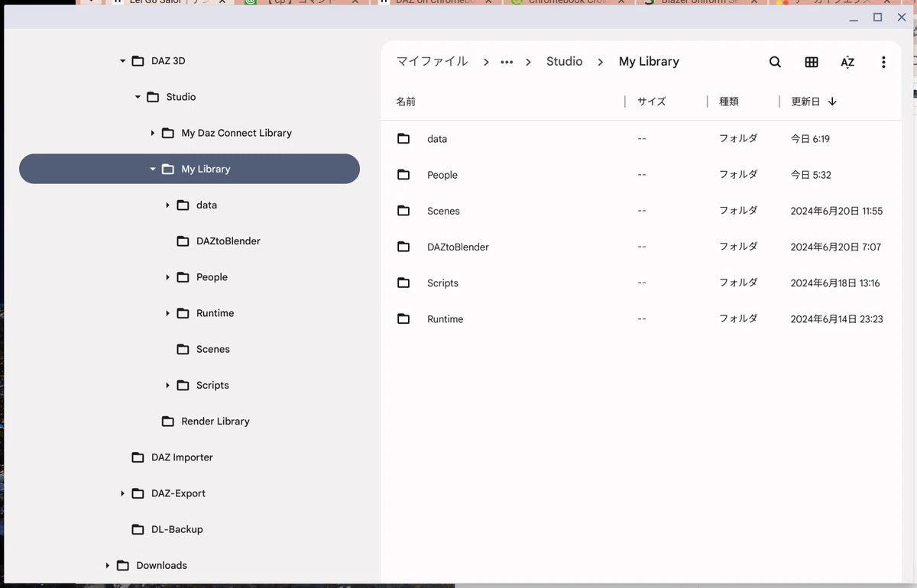Expand the DAZ-Export folder in tree
The width and height of the screenshot is (917, 588).
point(122,493)
